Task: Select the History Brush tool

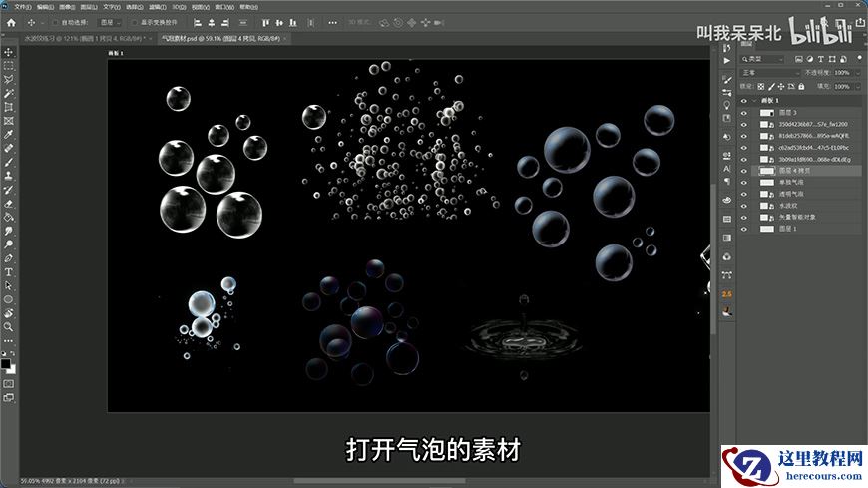Action: [8, 190]
